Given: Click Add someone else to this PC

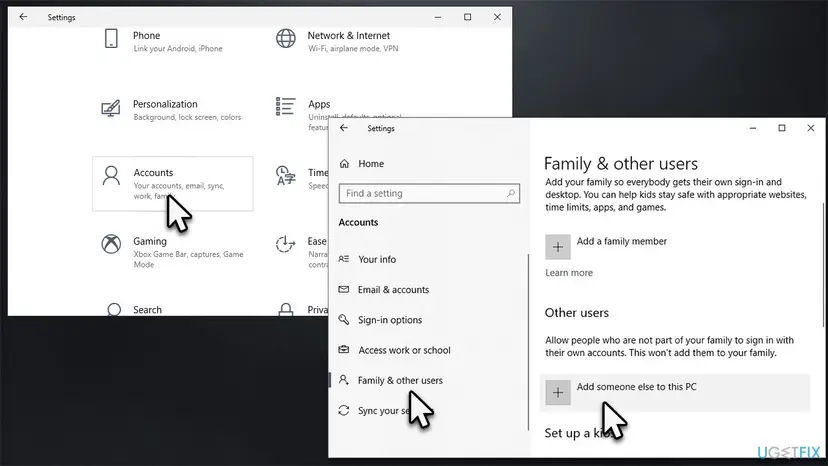Looking at the screenshot, I should (x=636, y=387).
